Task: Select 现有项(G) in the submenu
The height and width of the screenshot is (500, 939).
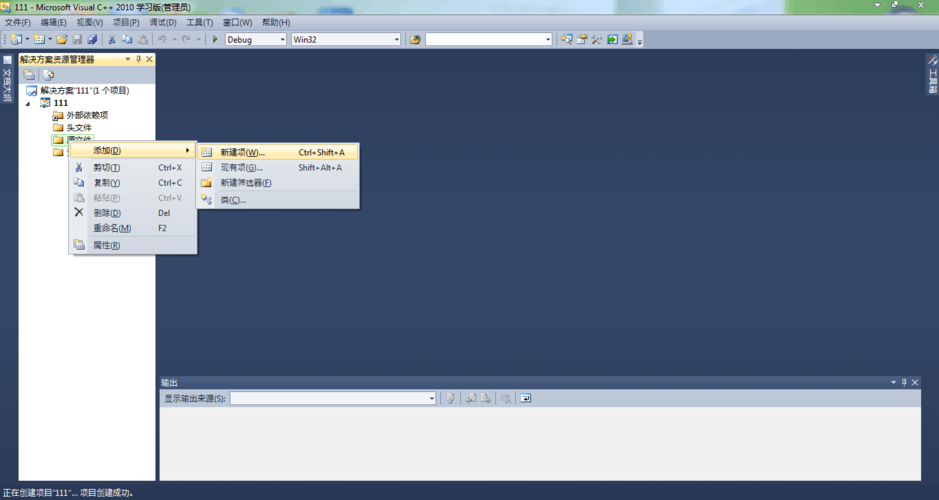Action: 278,168
